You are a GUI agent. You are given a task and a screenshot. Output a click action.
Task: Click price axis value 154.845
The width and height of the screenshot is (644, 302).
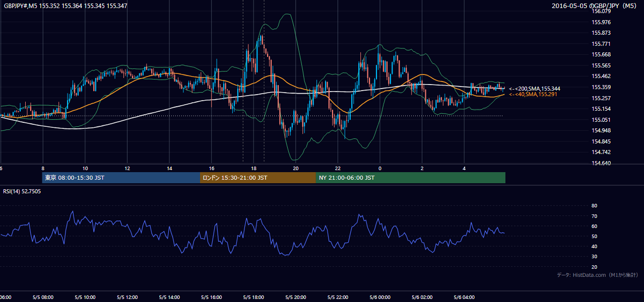601,141
